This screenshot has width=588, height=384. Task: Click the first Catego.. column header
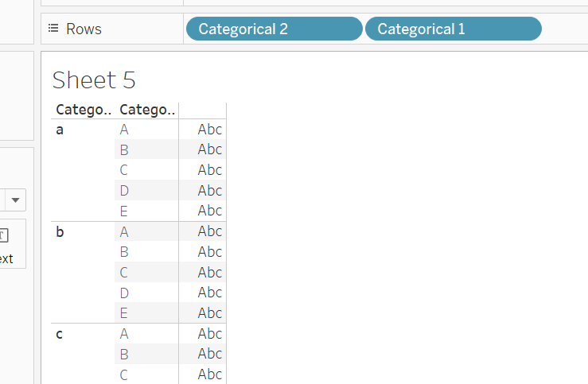tap(82, 110)
